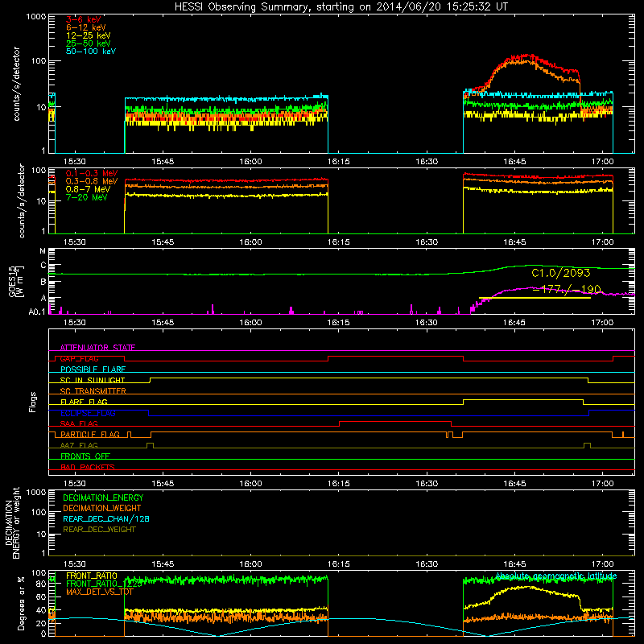Click the DECIMATION_ENERGY legend label

pyautogui.click(x=103, y=497)
